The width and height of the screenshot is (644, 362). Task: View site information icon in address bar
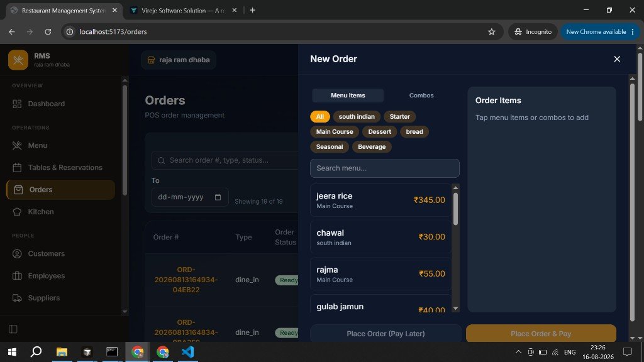(x=70, y=31)
